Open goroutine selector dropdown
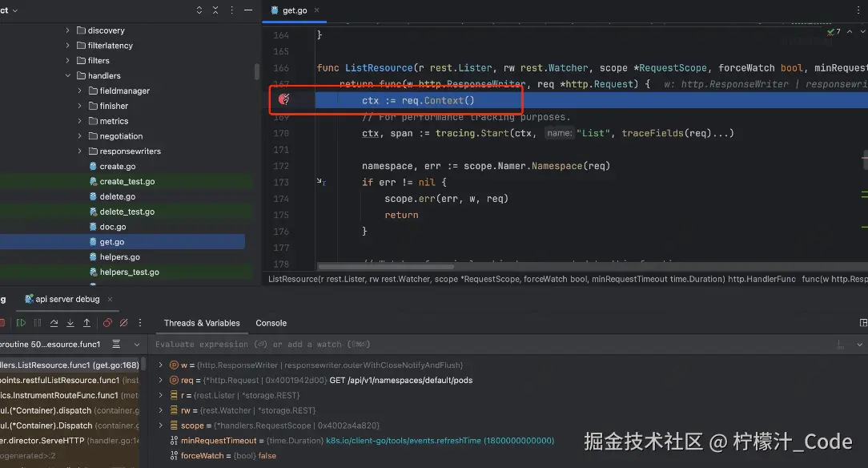Viewport: 868px width, 468px height. pyautogui.click(x=137, y=345)
